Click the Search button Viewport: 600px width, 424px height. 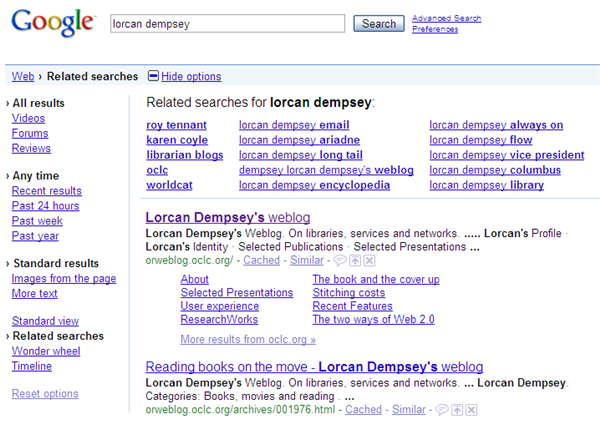(379, 24)
